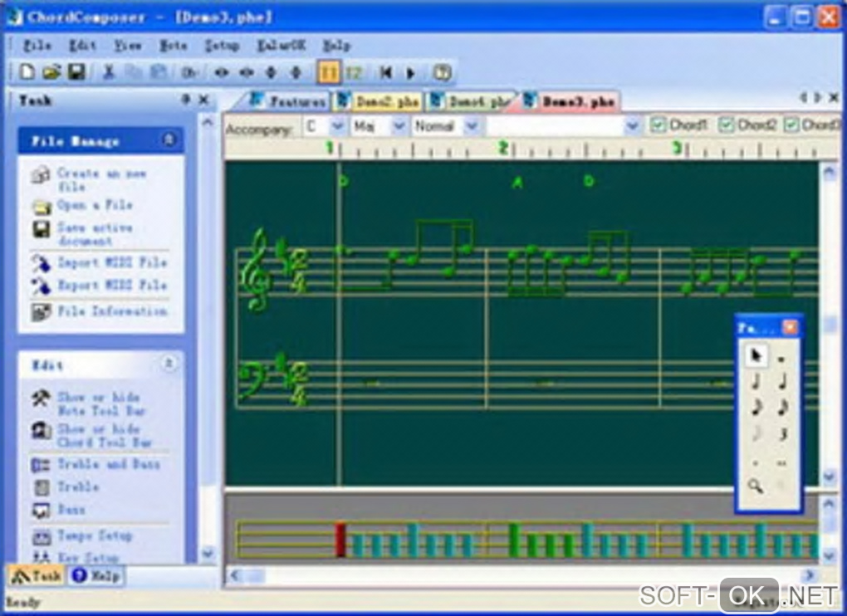Click the 'Tempo Setup' link
Screen dimensions: 847x616
tap(95, 536)
